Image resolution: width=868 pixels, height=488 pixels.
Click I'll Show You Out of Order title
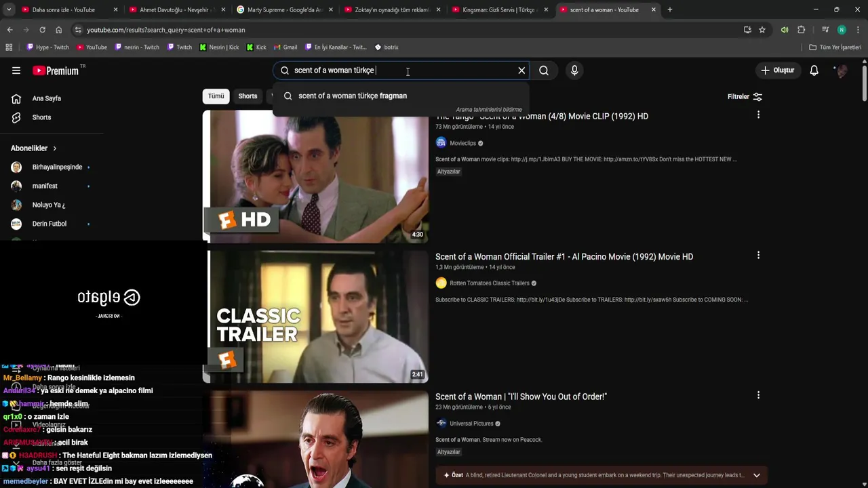pos(521,396)
